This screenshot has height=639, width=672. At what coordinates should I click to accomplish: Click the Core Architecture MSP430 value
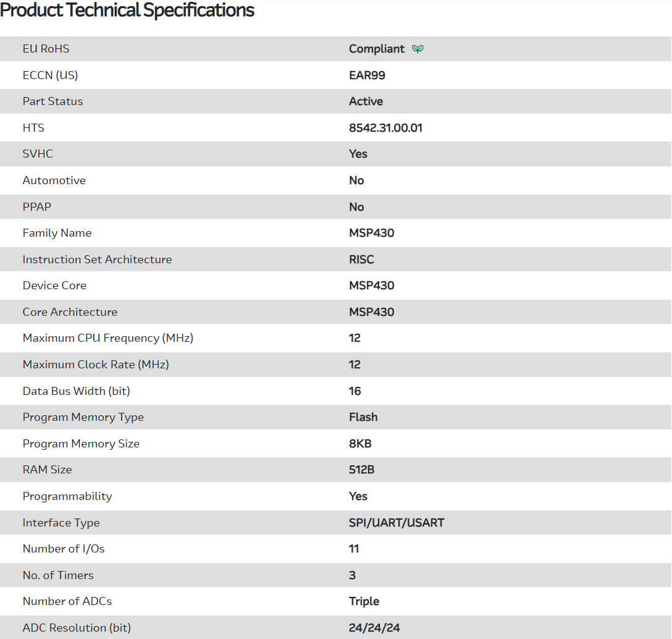371,312
